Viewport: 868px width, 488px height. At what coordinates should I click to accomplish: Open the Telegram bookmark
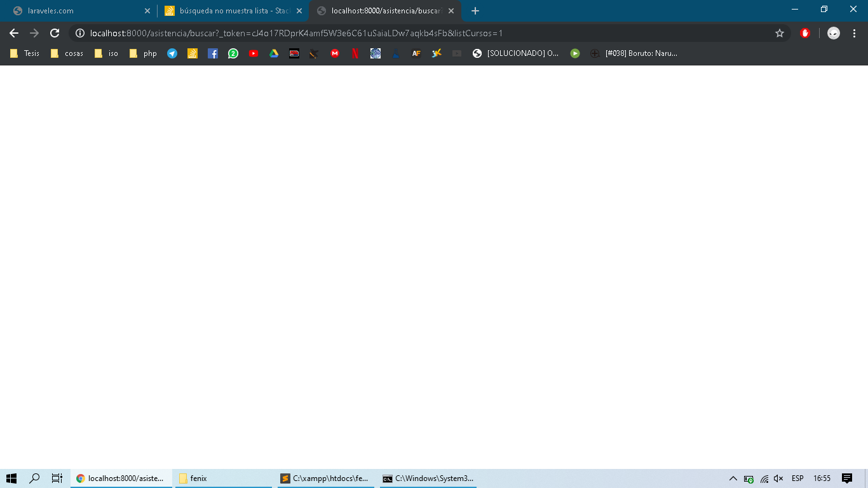pos(172,53)
